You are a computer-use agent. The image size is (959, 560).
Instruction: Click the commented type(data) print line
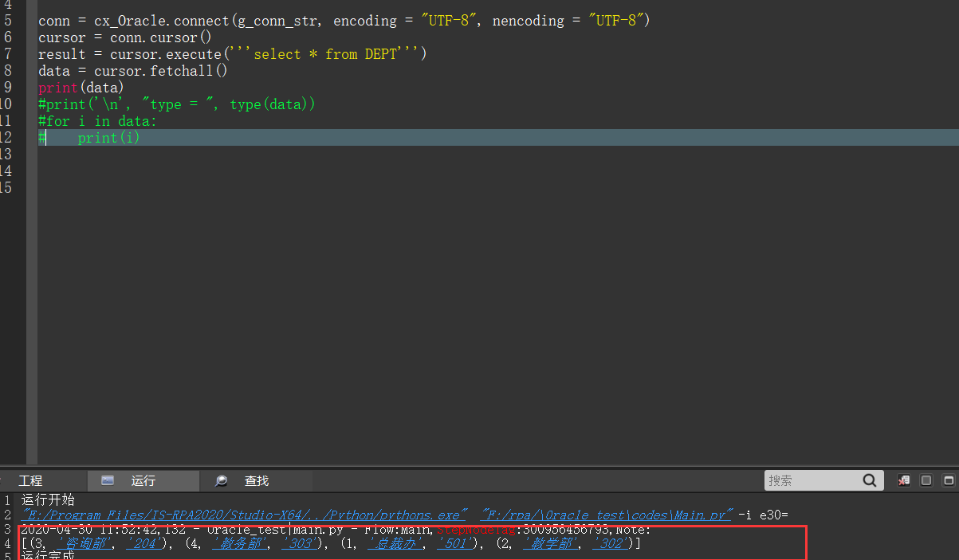[177, 104]
